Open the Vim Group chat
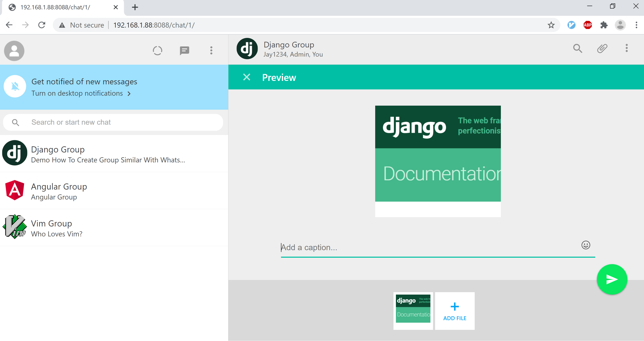Image resolution: width=644 pixels, height=341 pixels. click(114, 228)
